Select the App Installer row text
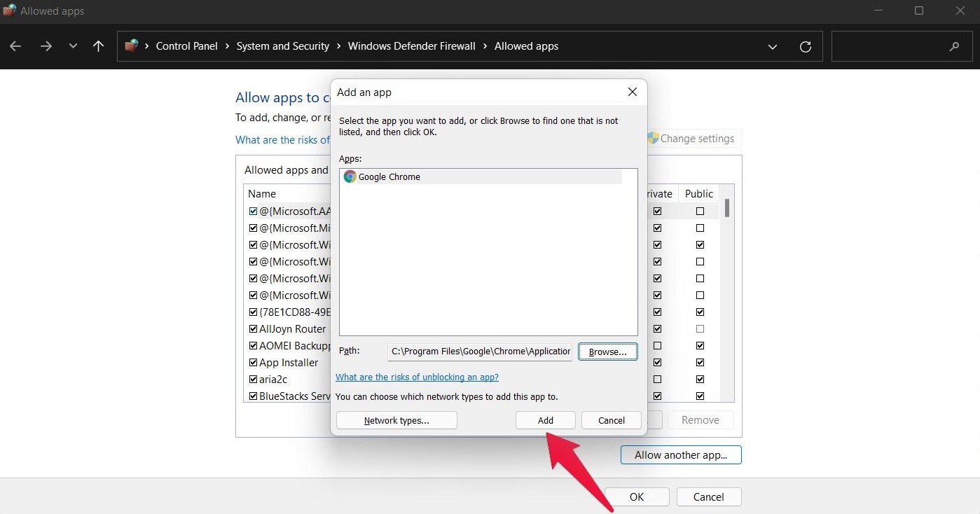 click(289, 363)
